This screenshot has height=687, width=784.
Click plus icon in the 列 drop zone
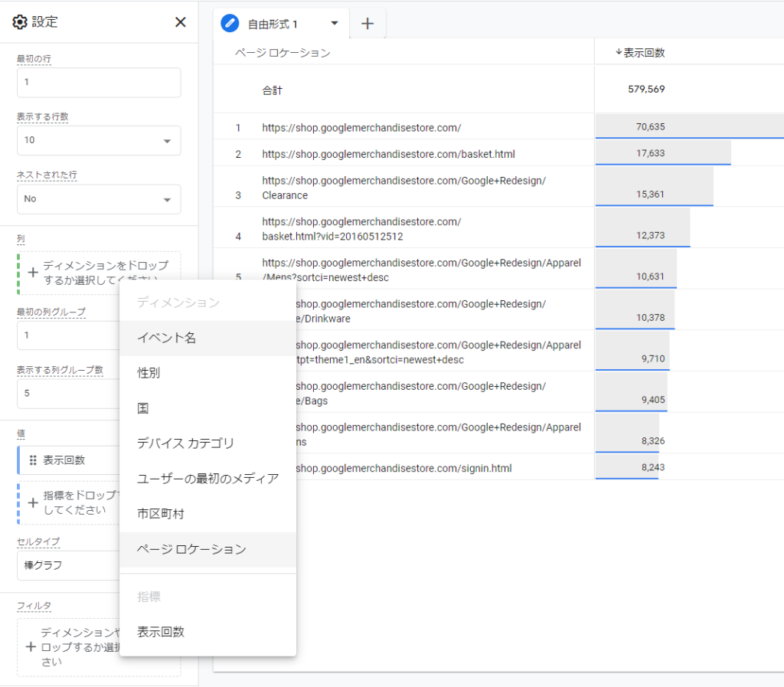(x=33, y=273)
